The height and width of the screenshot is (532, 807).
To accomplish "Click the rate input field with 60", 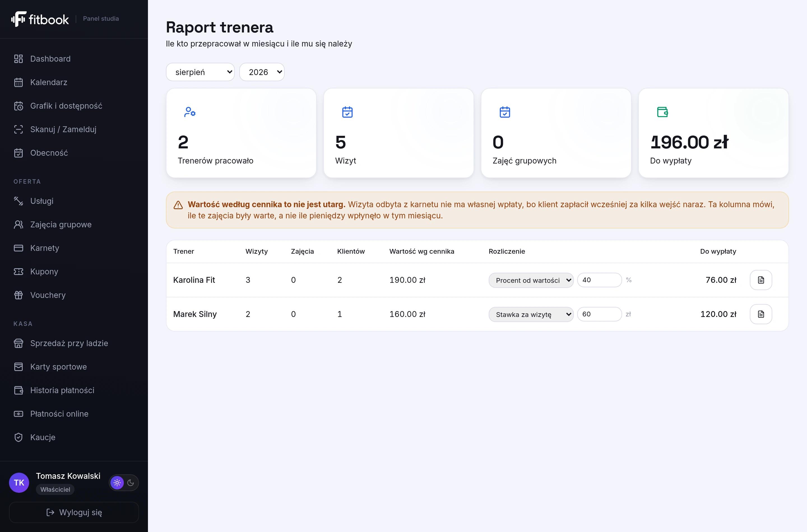I will point(600,314).
